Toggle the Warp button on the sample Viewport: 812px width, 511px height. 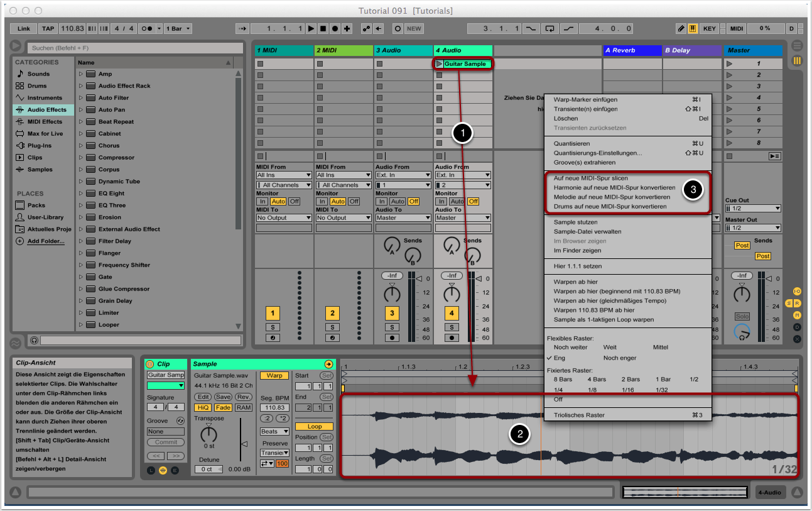tap(274, 375)
